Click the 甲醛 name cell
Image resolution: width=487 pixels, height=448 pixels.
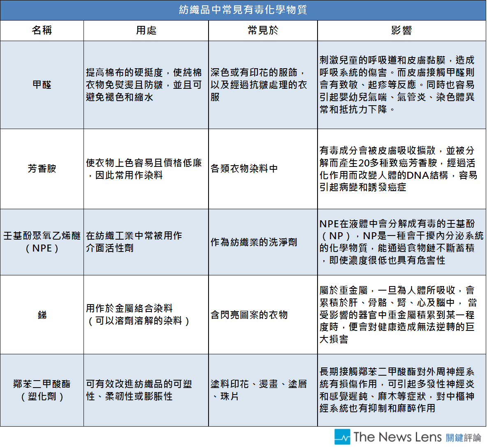pyautogui.click(x=42, y=85)
